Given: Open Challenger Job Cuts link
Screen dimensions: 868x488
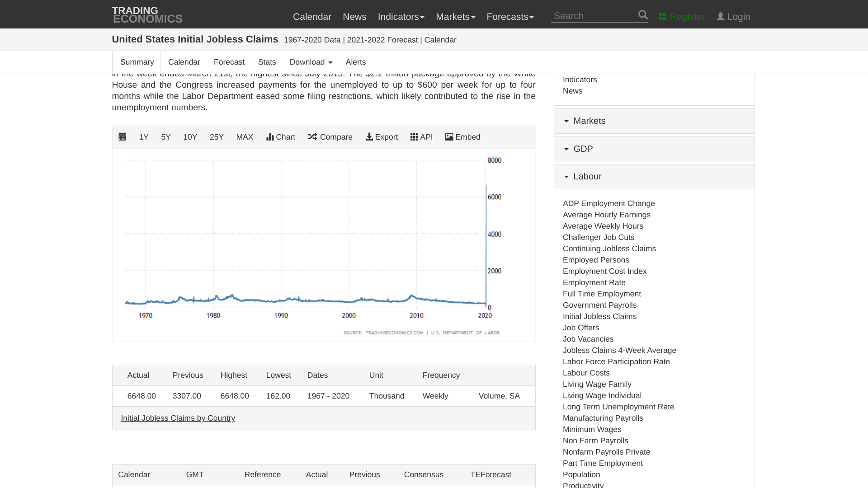Looking at the screenshot, I should click(599, 237).
